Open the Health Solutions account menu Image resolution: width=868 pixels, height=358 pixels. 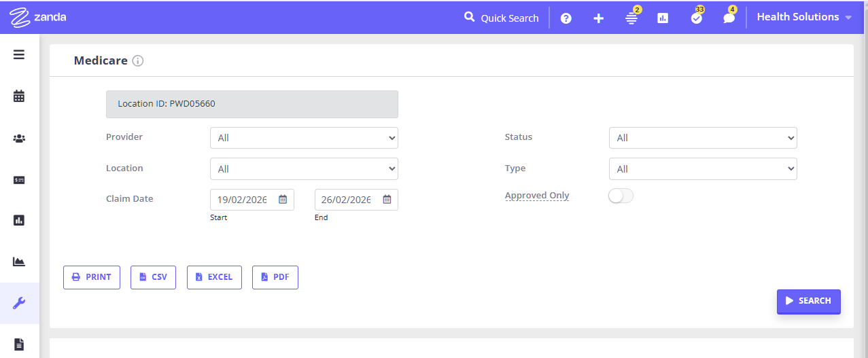[804, 17]
